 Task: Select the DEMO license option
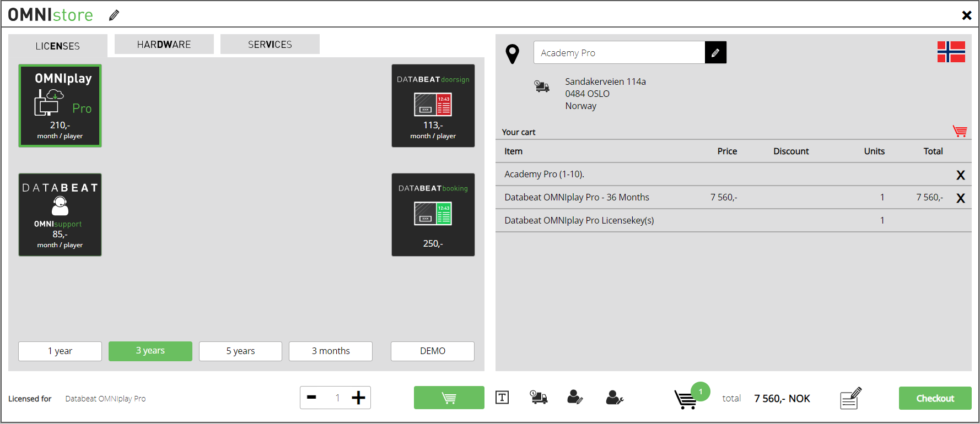point(433,351)
